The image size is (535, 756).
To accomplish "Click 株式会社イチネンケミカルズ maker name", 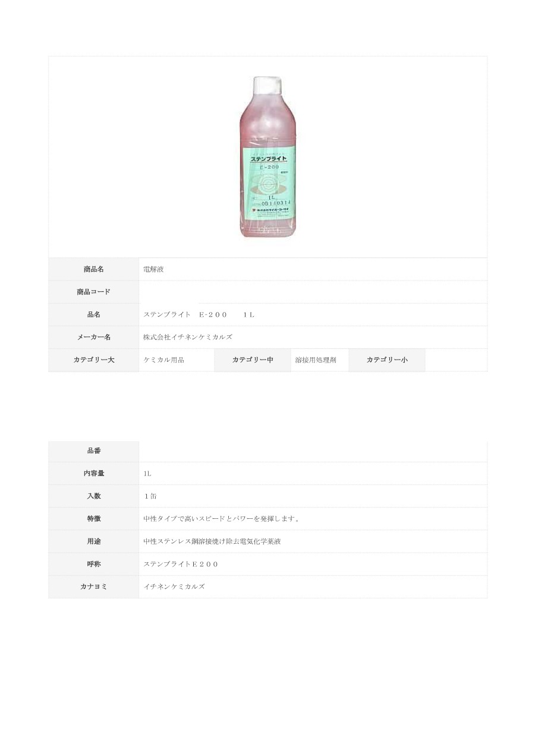I will (188, 337).
